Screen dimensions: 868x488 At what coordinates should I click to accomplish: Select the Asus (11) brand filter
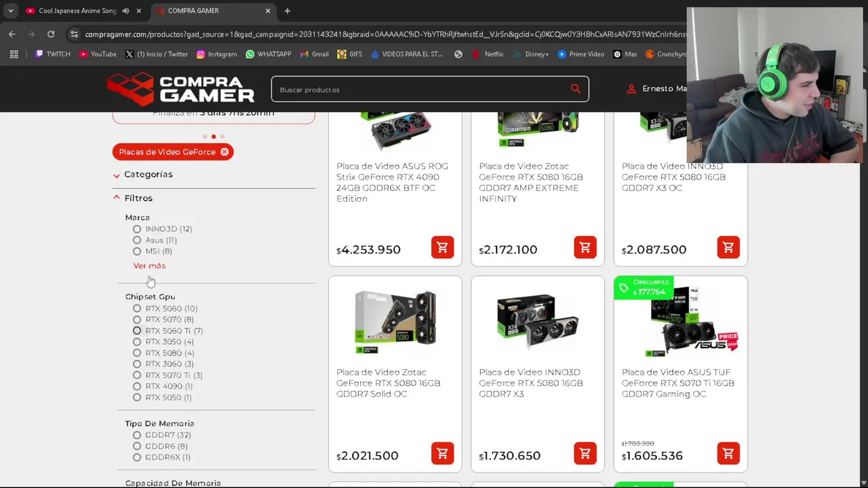coord(137,240)
